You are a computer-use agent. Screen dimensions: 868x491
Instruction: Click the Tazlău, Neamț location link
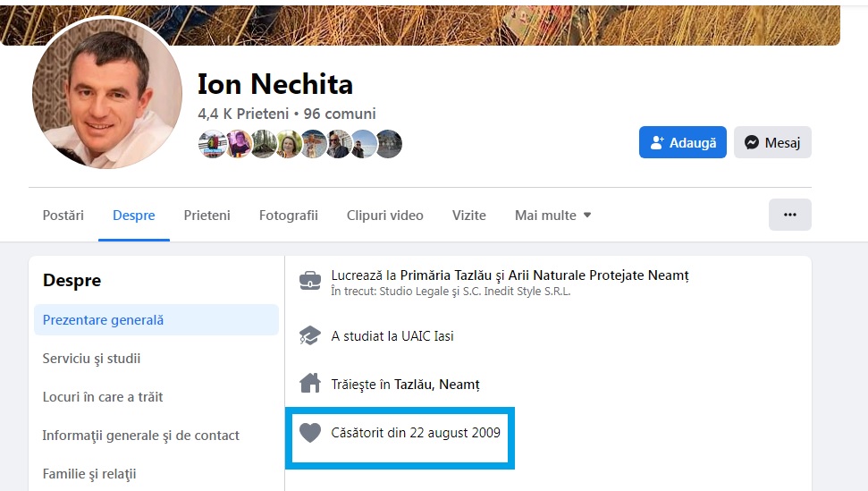437,385
